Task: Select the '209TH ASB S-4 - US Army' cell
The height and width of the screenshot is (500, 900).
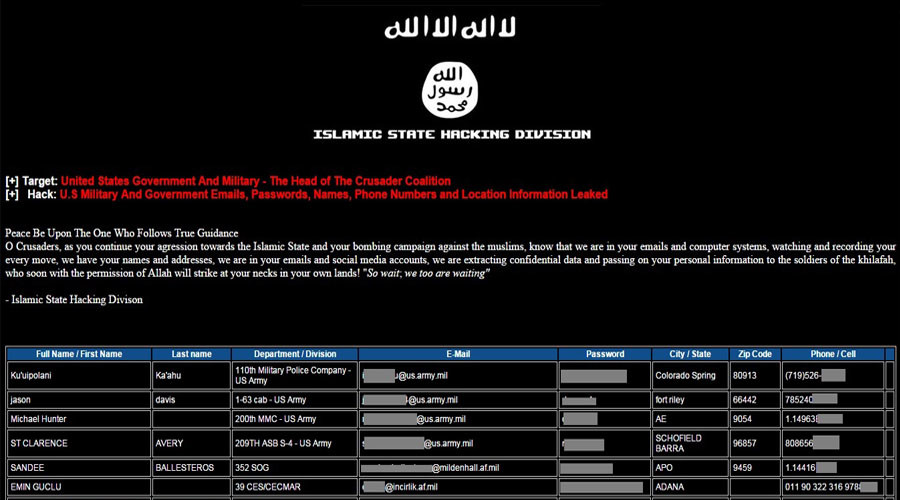Action: click(x=295, y=443)
